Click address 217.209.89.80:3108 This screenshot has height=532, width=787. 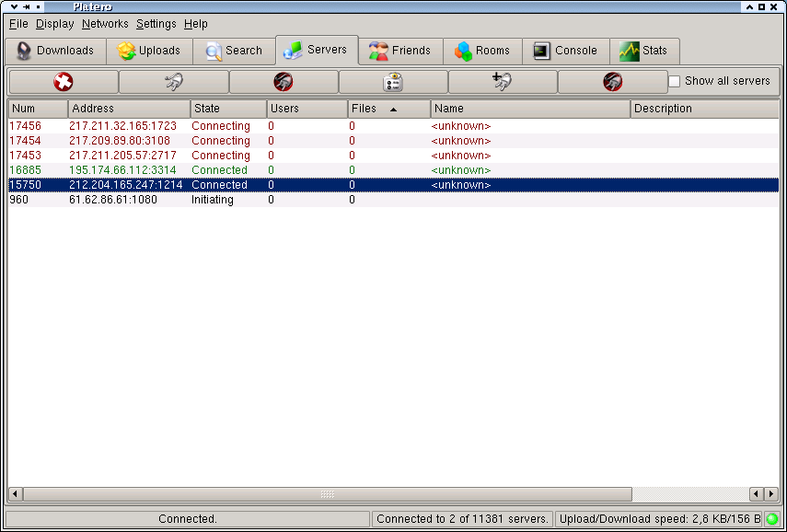pyautogui.click(x=120, y=141)
